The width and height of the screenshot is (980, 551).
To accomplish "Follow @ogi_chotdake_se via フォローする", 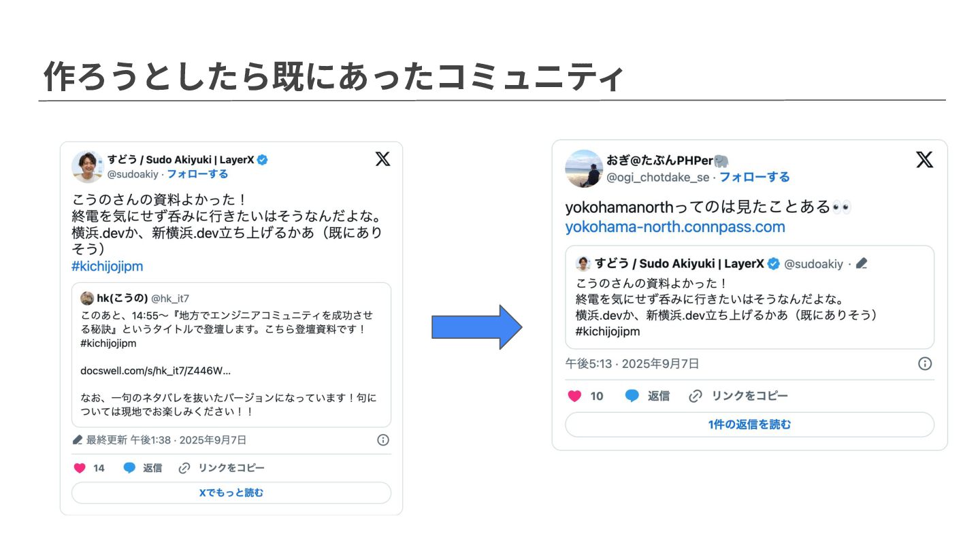I will click(x=755, y=177).
